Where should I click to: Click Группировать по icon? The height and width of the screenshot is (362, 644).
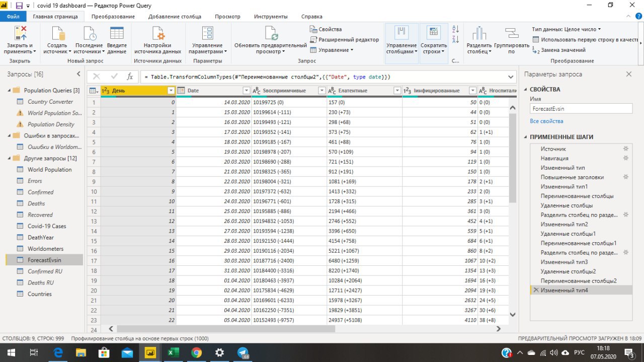coord(512,33)
